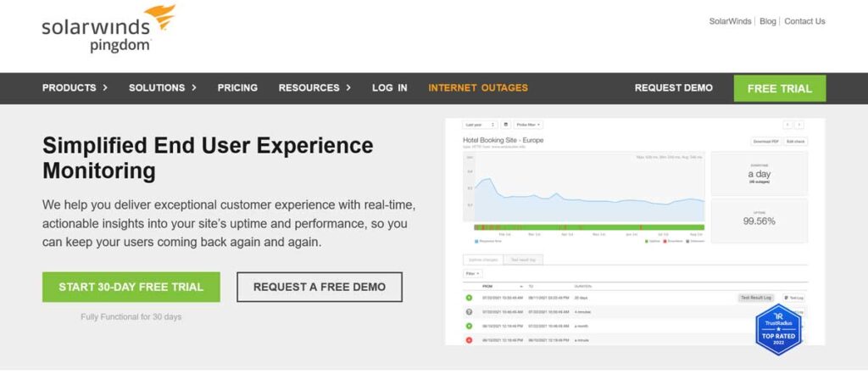Viewport: 868px width, 380px height.
Task: Switch to the Test result log tab
Action: point(523,260)
